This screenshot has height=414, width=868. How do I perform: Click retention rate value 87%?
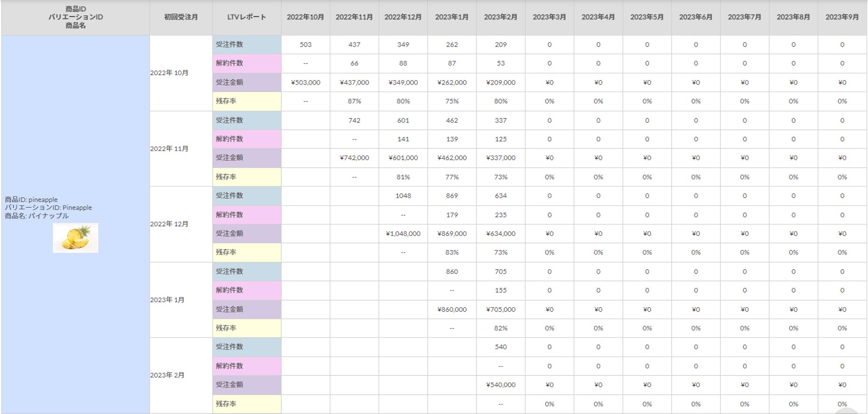(x=354, y=102)
